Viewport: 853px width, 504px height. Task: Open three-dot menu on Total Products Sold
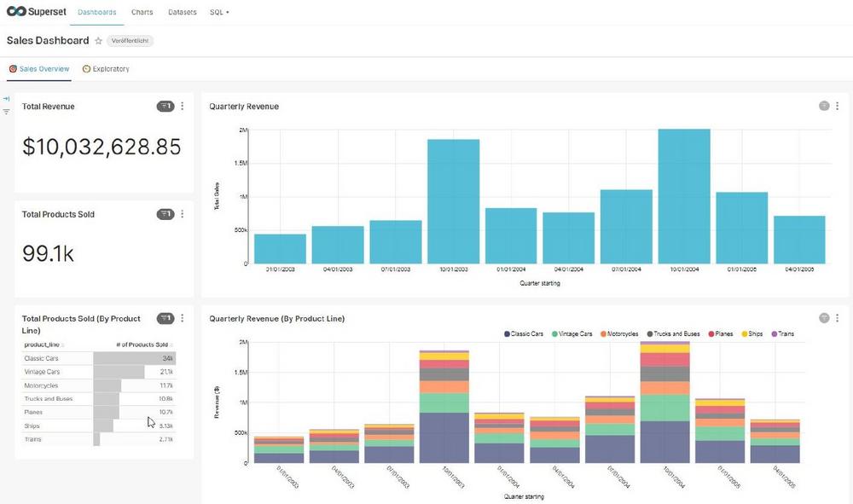tap(182, 214)
